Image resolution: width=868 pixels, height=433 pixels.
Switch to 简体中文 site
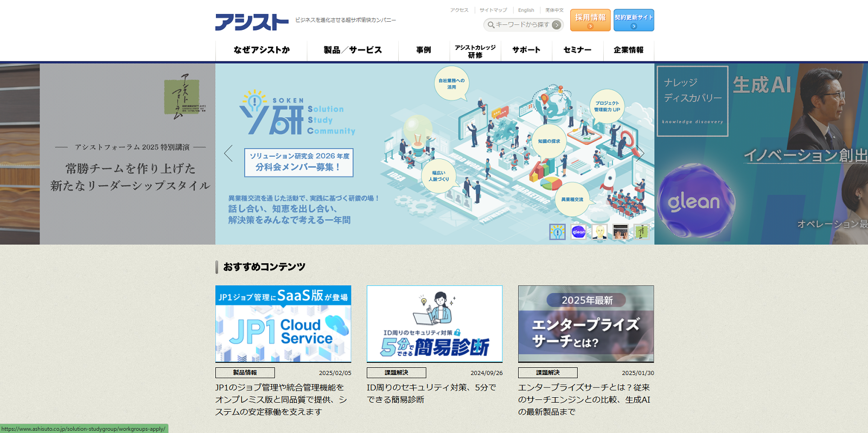click(x=554, y=10)
